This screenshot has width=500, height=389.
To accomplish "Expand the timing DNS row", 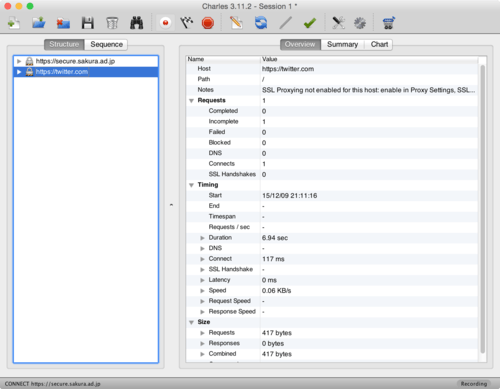I will tap(202, 248).
